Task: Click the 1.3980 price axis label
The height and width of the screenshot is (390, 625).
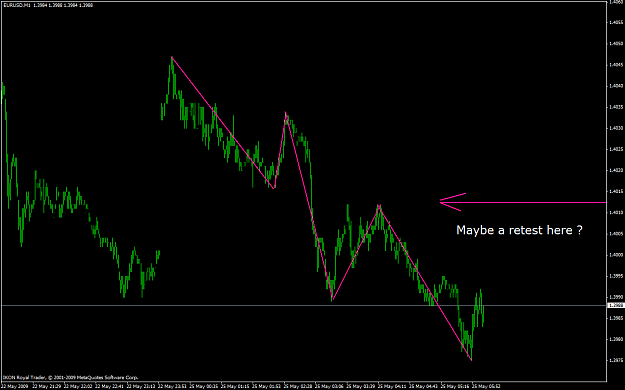Action: tap(616, 339)
